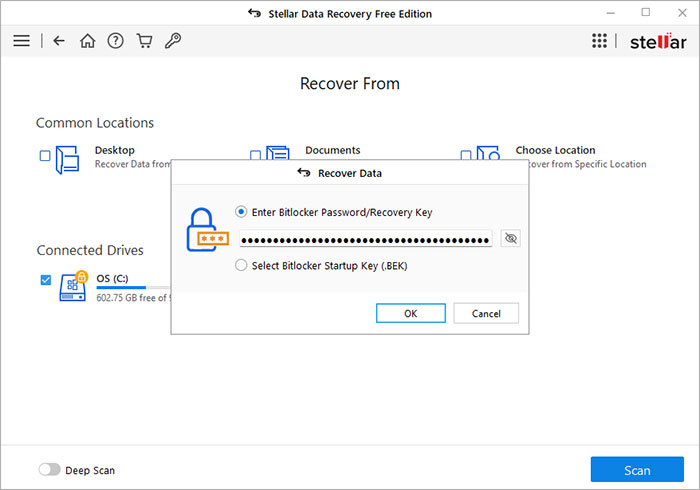Click the activation key icon
700x490 pixels.
click(173, 41)
